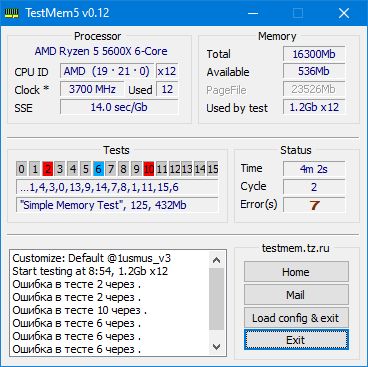Select test box 5
The image size is (368, 367).
click(x=86, y=169)
